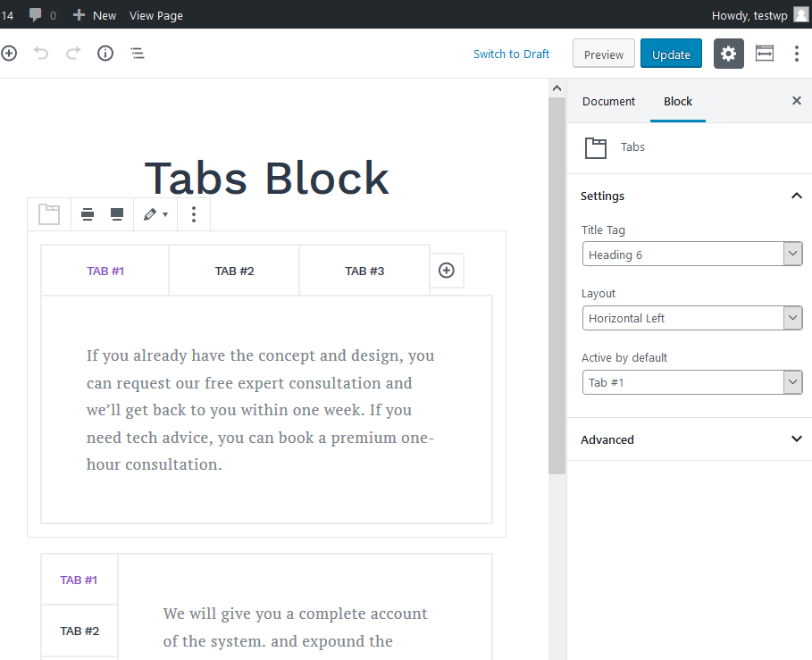Click the Tabs block type icon
812x660 pixels.
[49, 214]
